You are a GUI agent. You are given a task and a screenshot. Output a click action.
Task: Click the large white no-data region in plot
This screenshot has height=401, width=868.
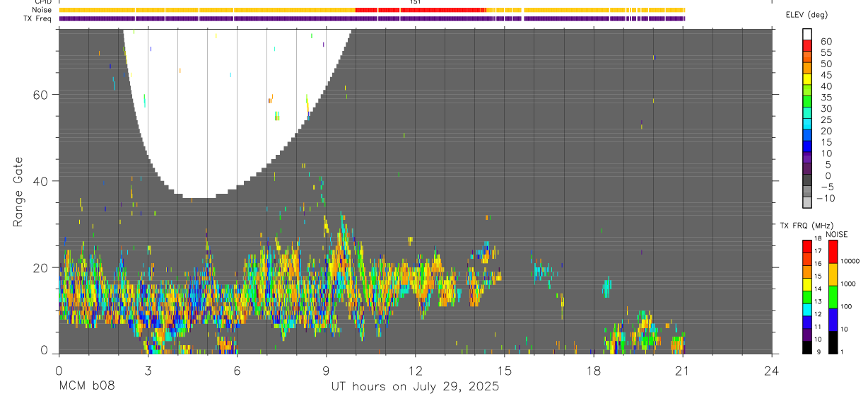[x=237, y=106]
